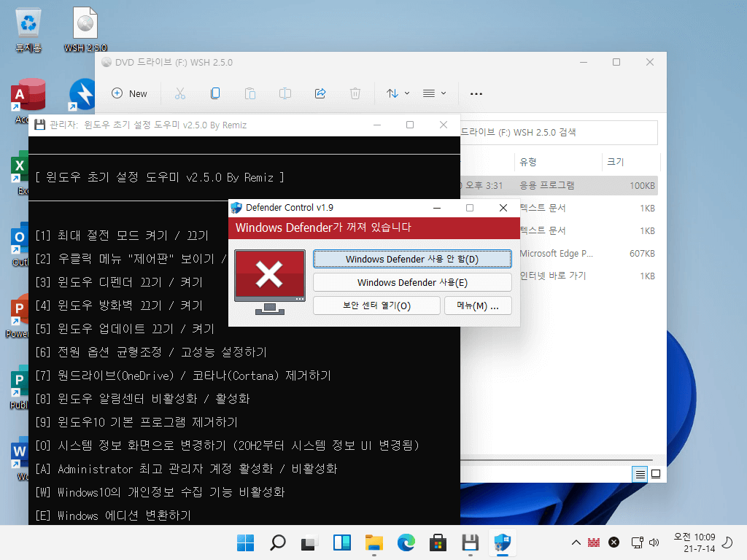Open the Widgets icon in the taskbar
The image size is (747, 560).
pos(342,542)
